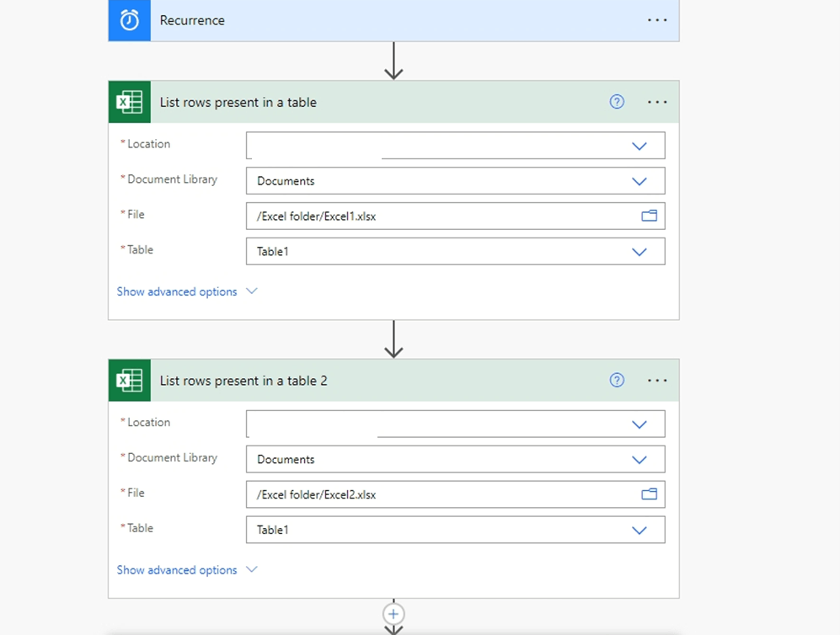Viewport: 840px width, 635px height.
Task: Open the ellipsis menu on List rows 2
Action: pyautogui.click(x=656, y=380)
